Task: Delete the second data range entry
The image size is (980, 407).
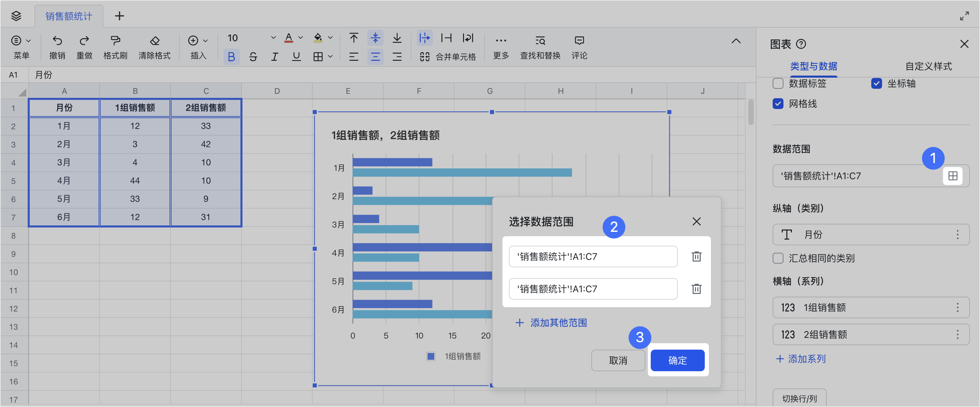Action: click(x=696, y=289)
